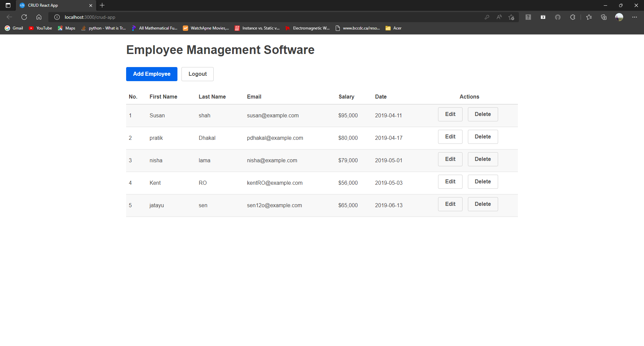Open the browser Extensions puzzle icon

573,17
